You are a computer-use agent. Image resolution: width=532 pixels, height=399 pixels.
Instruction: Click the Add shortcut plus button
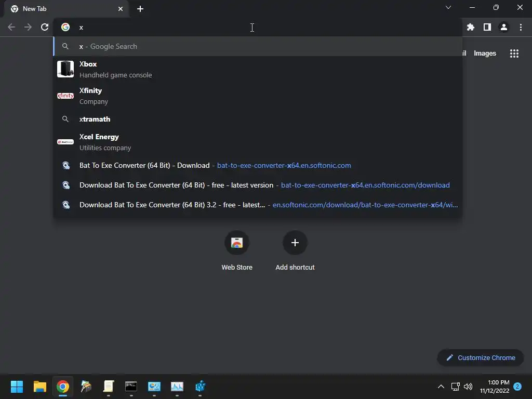click(x=295, y=243)
